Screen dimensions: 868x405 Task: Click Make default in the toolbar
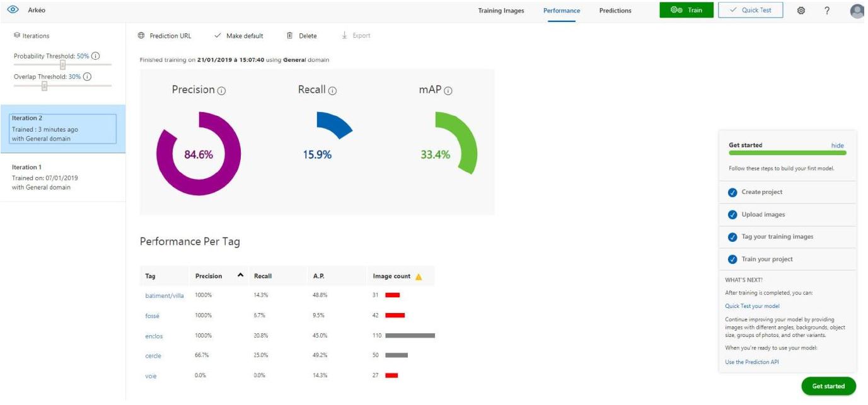click(239, 36)
